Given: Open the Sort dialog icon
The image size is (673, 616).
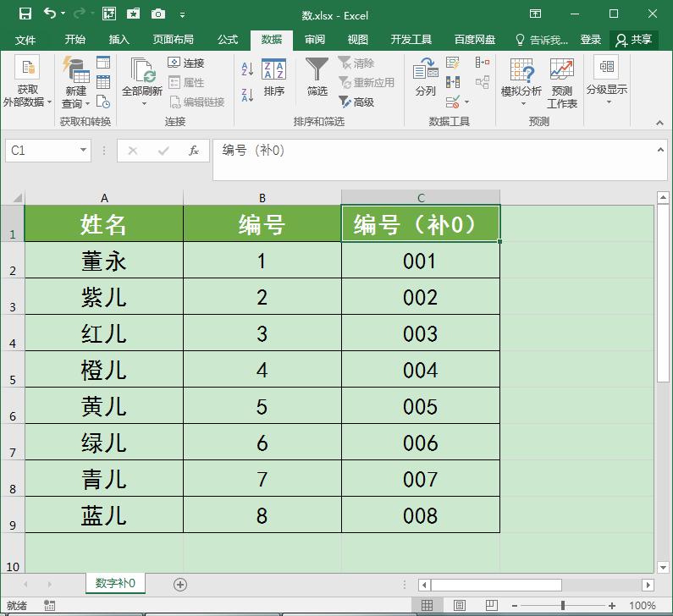Looking at the screenshot, I should pos(273,78).
